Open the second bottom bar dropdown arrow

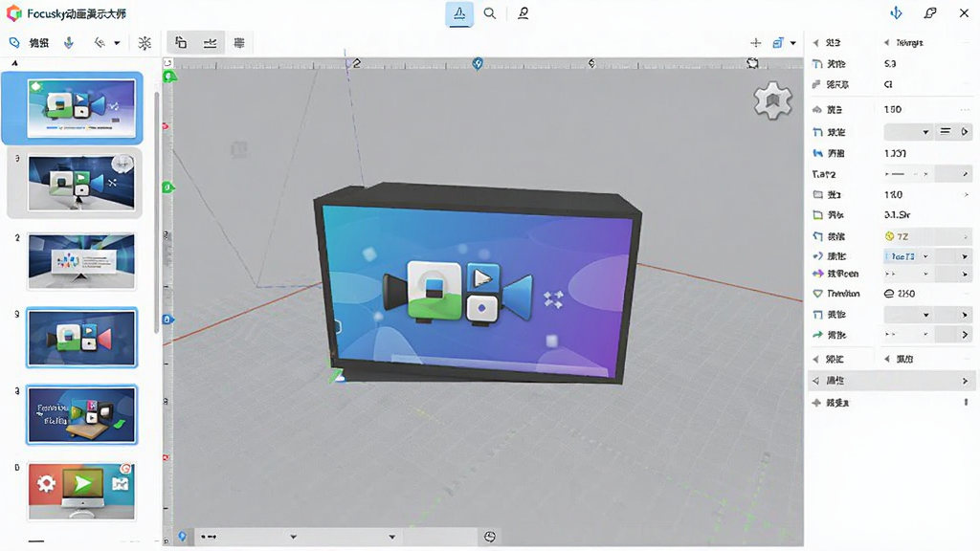pyautogui.click(x=391, y=537)
